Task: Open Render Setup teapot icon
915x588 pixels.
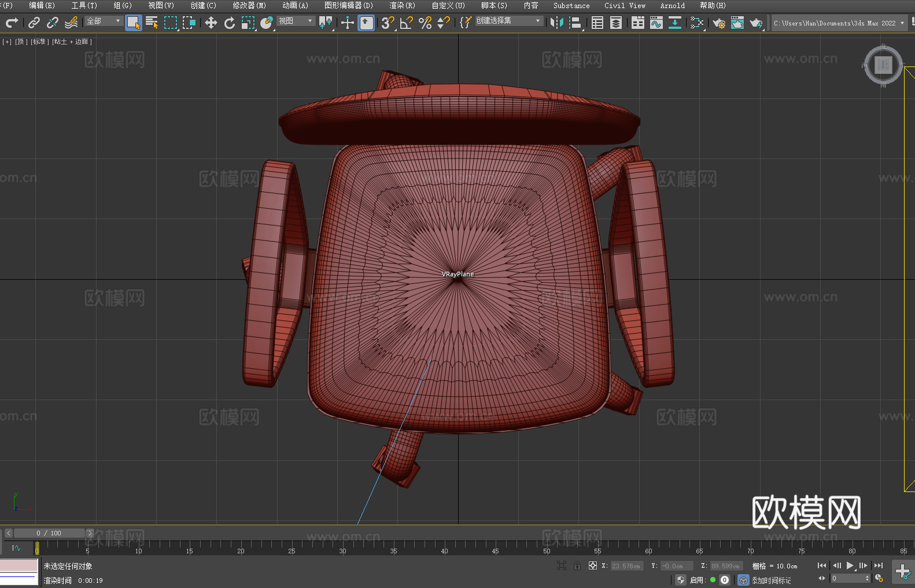Action: (x=719, y=23)
